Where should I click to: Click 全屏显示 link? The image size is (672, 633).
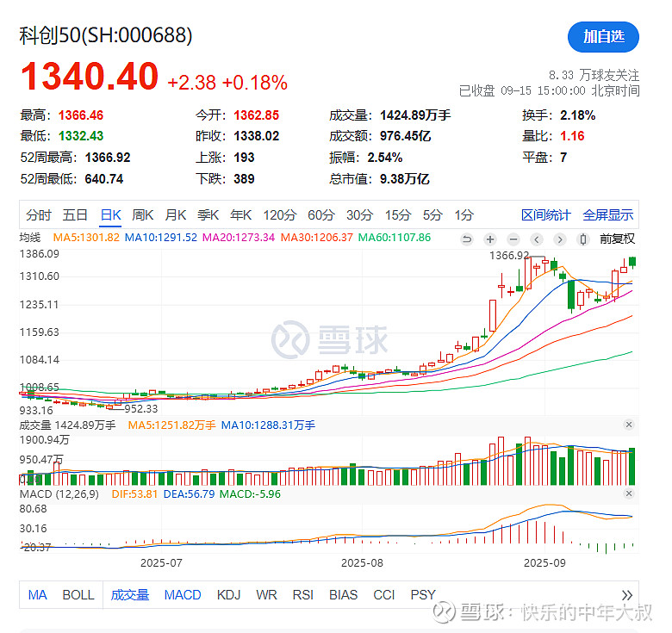pyautogui.click(x=607, y=215)
